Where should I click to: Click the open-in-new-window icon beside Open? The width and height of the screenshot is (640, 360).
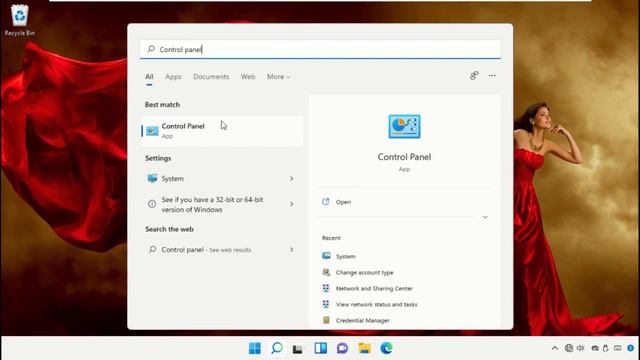click(x=326, y=202)
